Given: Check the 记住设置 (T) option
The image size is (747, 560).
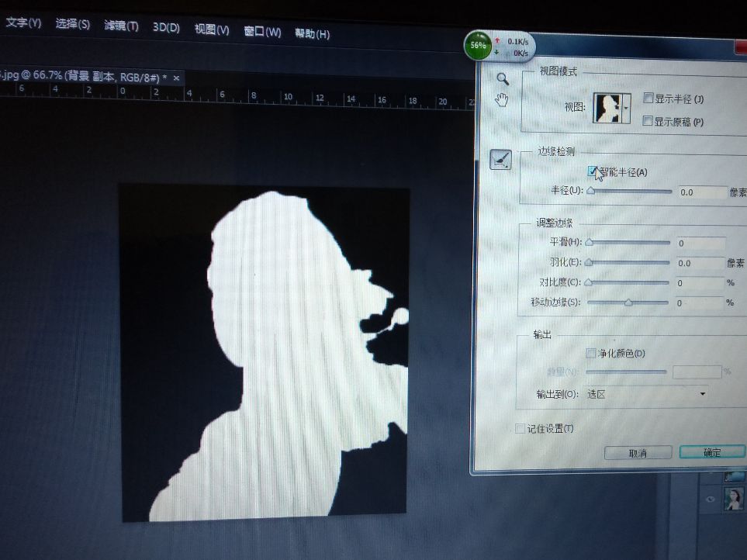Looking at the screenshot, I should click(x=520, y=429).
